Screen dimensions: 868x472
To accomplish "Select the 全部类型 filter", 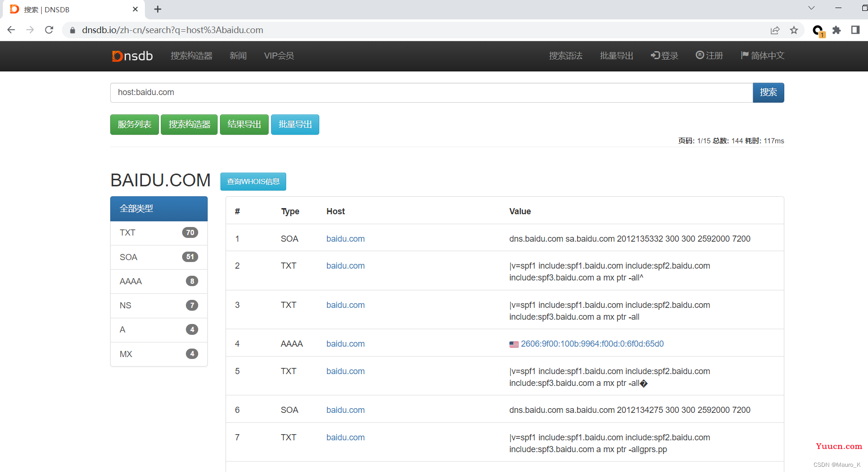I will pyautogui.click(x=159, y=209).
